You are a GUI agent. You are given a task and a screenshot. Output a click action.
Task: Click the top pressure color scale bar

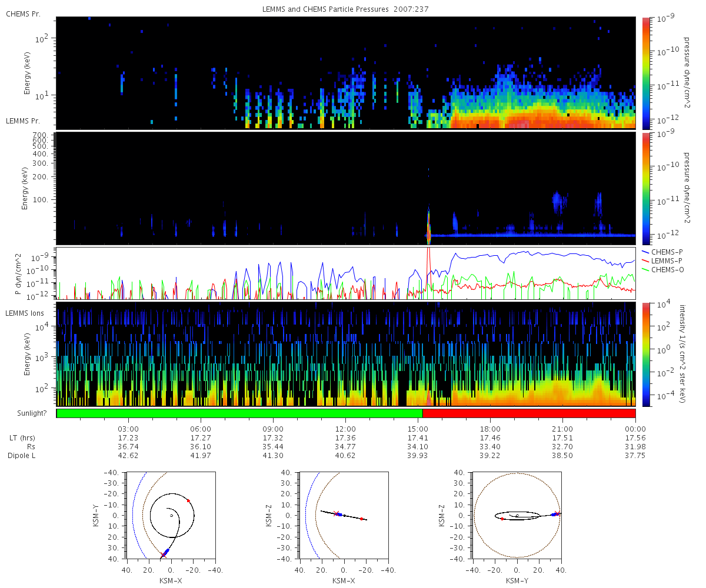(x=646, y=73)
